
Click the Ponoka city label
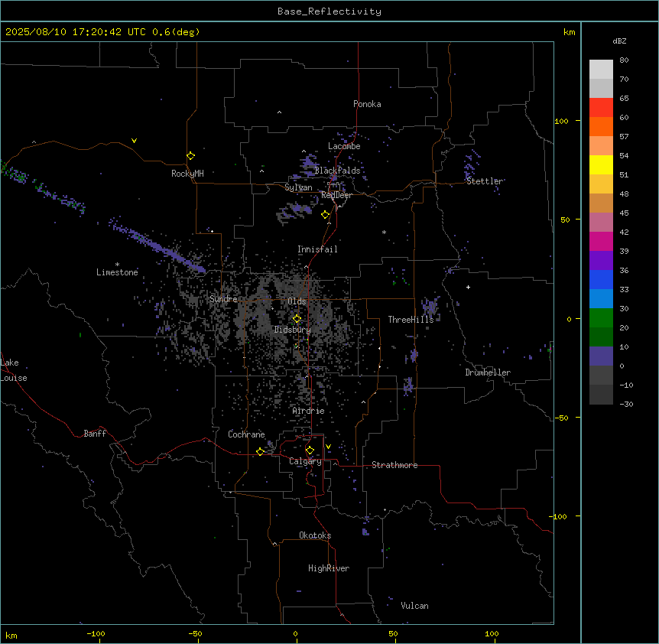tap(367, 104)
